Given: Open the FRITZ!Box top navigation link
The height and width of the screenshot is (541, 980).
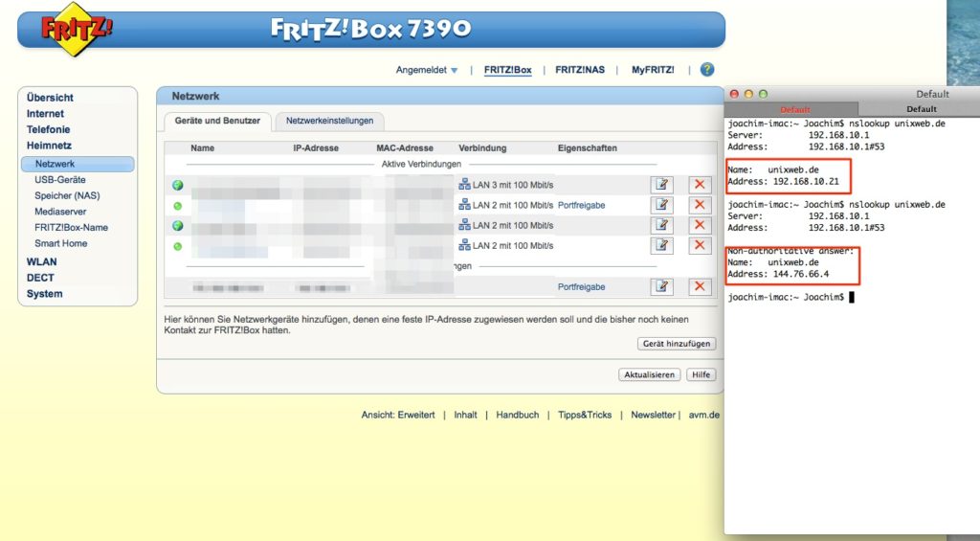Looking at the screenshot, I should pyautogui.click(x=507, y=70).
